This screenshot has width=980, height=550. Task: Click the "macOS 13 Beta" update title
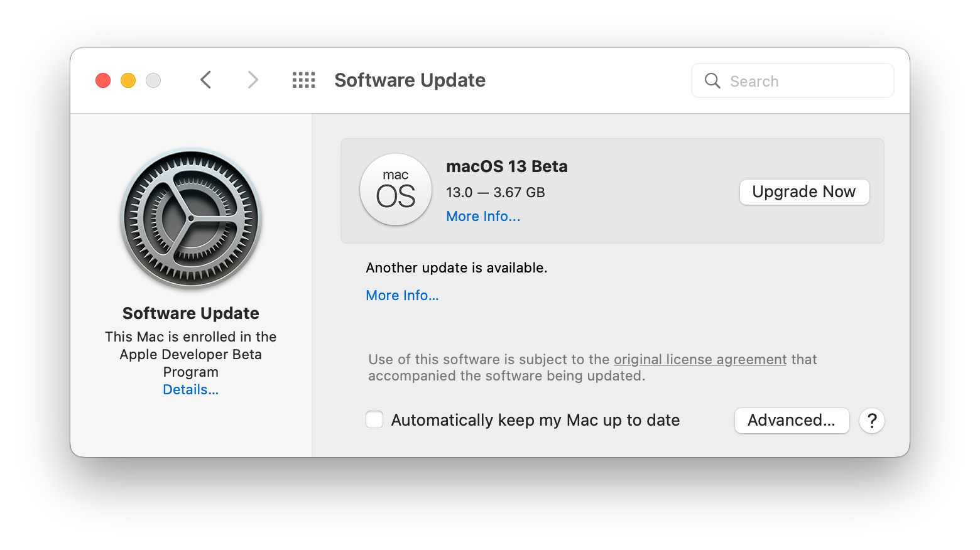507,166
